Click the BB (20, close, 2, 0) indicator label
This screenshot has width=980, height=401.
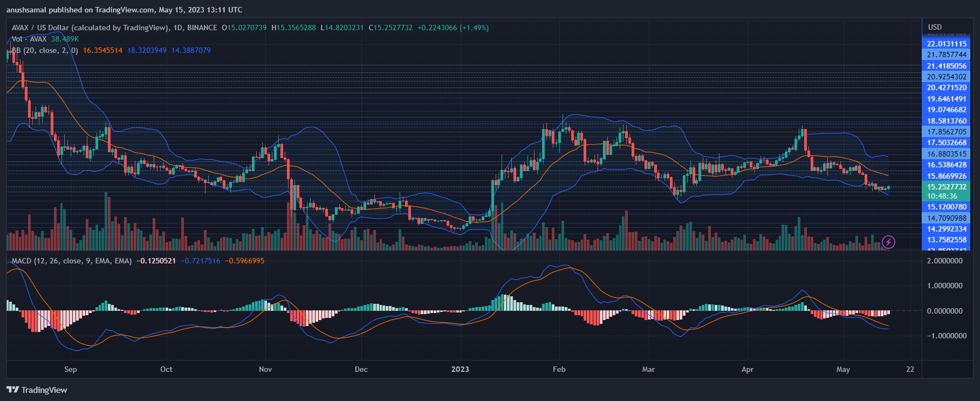coord(45,50)
